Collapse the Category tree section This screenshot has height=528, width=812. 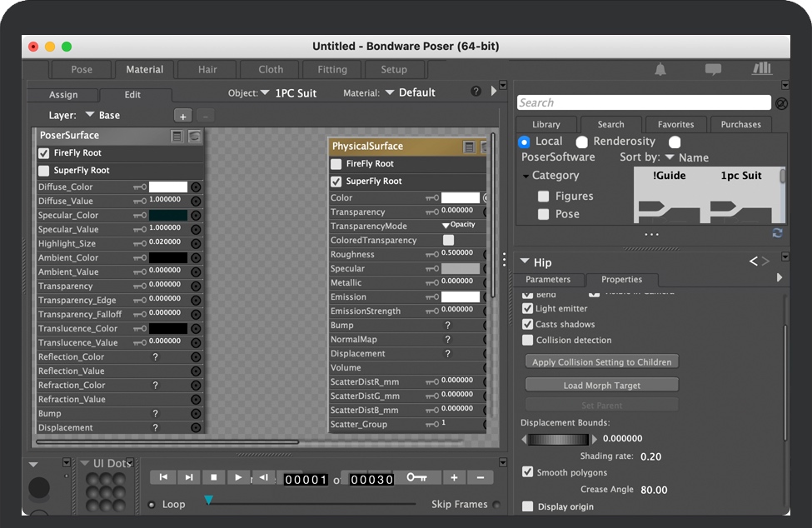point(526,176)
